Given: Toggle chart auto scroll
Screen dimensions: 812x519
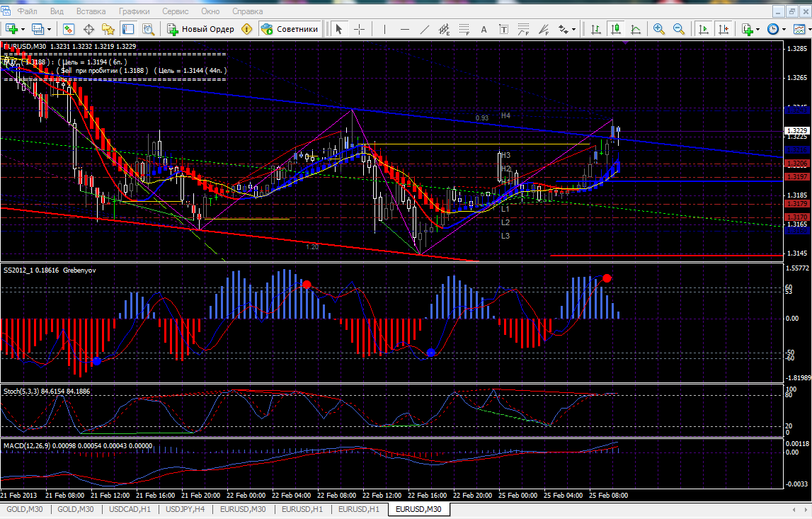Looking at the screenshot, I should click(x=703, y=29).
